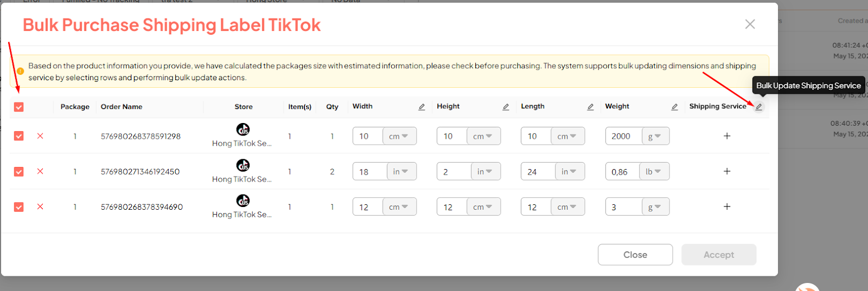Viewport: 868px width, 291px height.
Task: Click the Length column bulk edit pencil
Action: pyautogui.click(x=590, y=107)
